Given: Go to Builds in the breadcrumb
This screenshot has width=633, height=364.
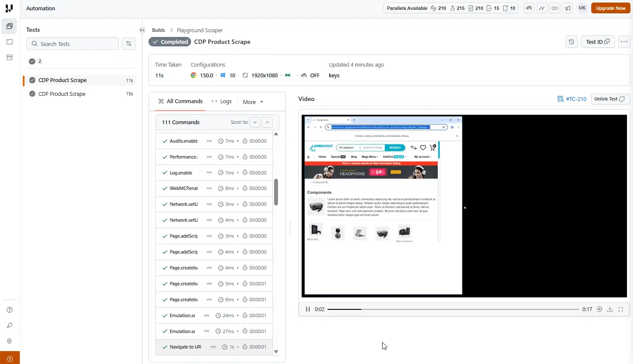Looking at the screenshot, I should pyautogui.click(x=158, y=30).
